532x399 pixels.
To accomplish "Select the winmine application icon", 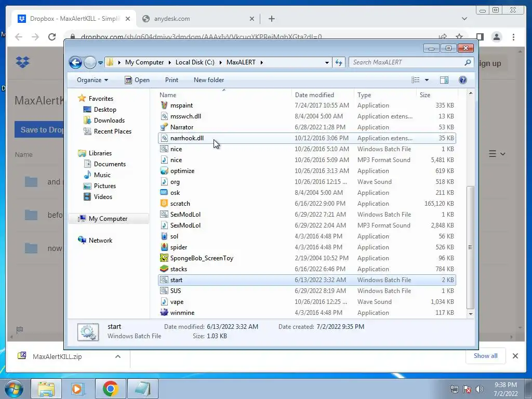I will tap(164, 312).
